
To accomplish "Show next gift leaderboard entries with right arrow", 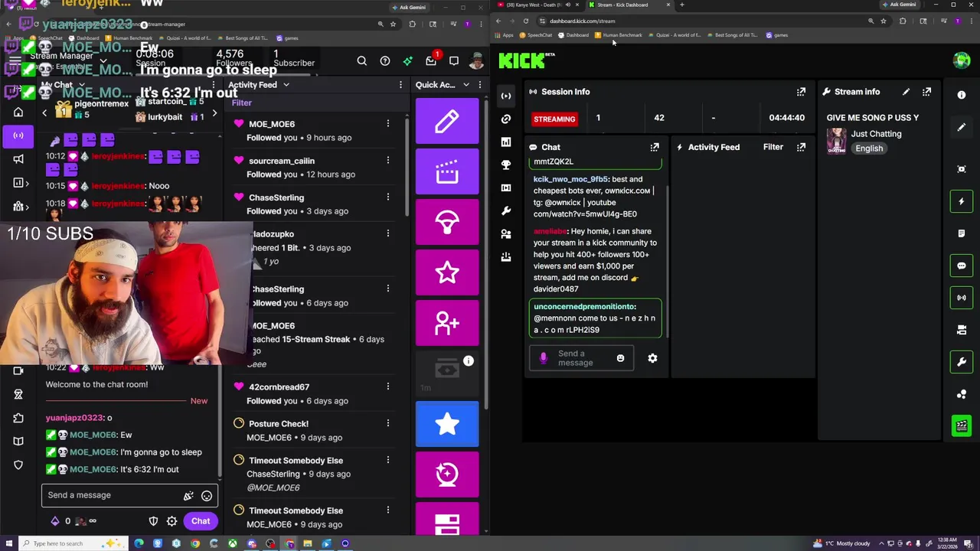I will point(214,113).
